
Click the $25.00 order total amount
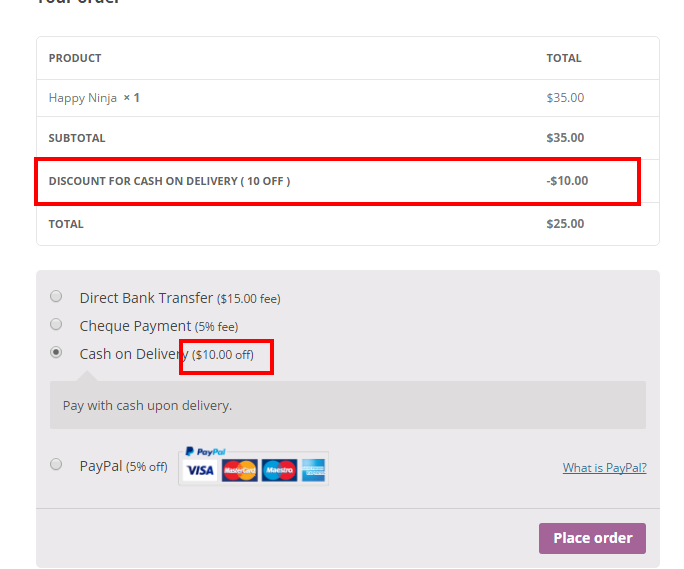point(565,224)
